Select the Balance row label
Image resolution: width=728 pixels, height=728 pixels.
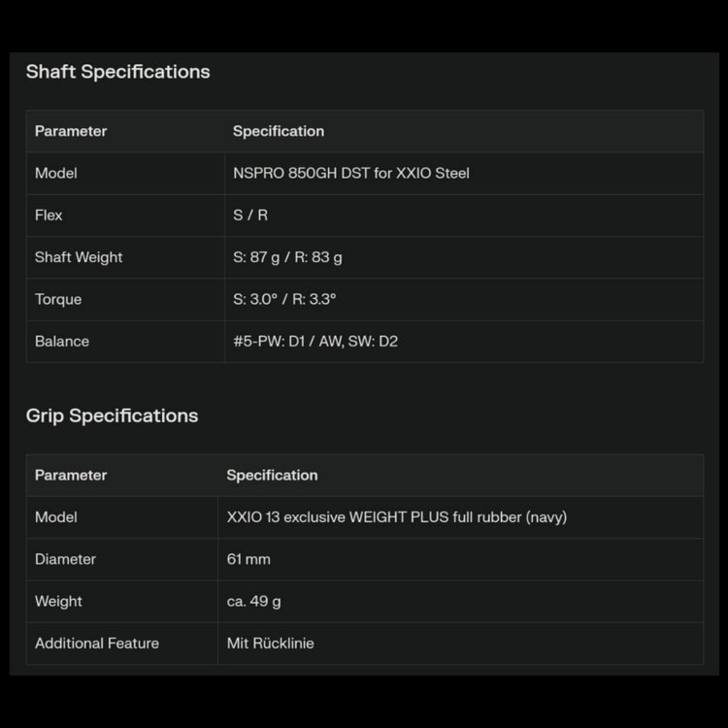tap(62, 341)
